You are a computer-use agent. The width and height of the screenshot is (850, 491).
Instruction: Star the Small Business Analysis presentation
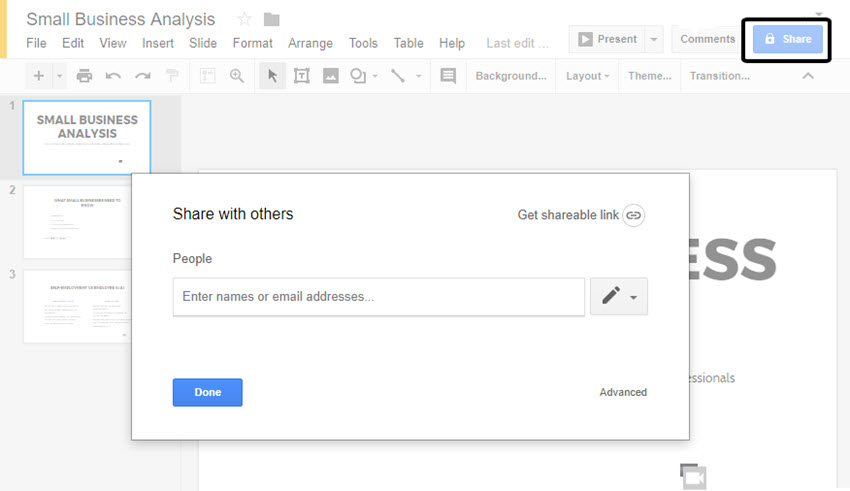coord(244,20)
